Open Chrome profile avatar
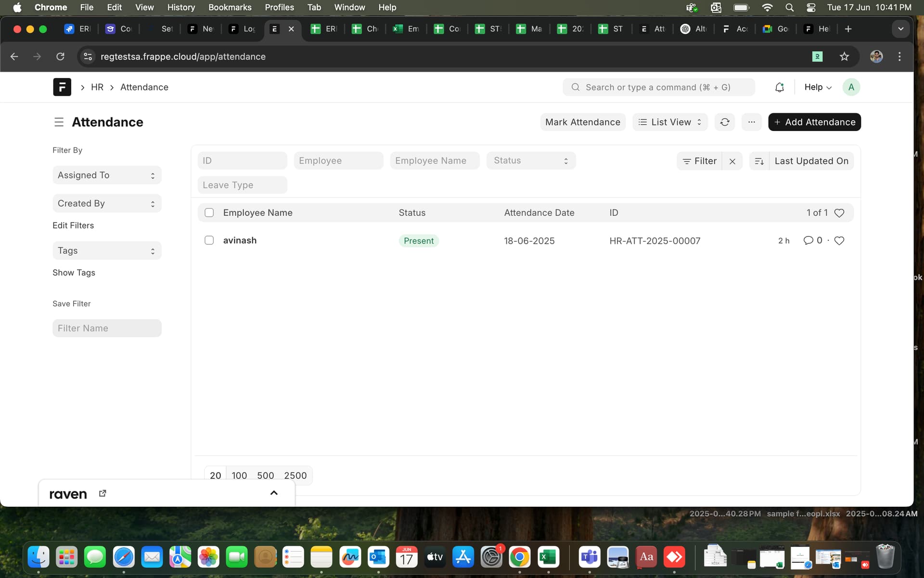This screenshot has width=924, height=578. (x=876, y=56)
